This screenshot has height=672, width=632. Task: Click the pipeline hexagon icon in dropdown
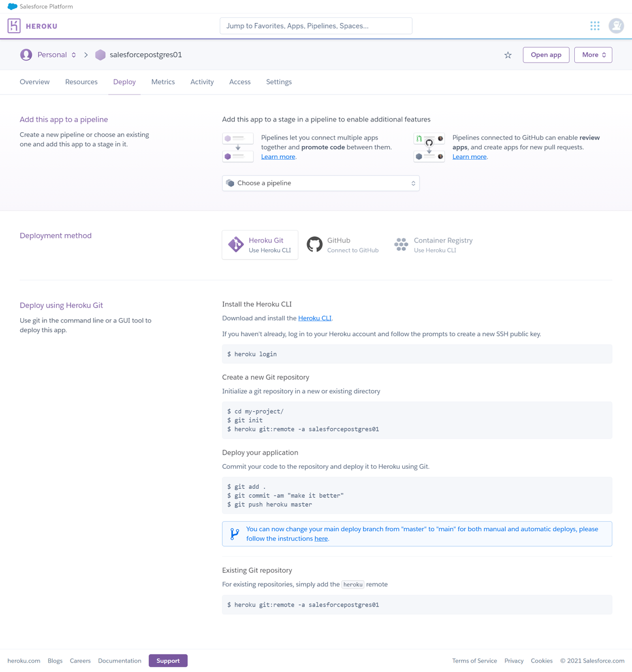230,183
